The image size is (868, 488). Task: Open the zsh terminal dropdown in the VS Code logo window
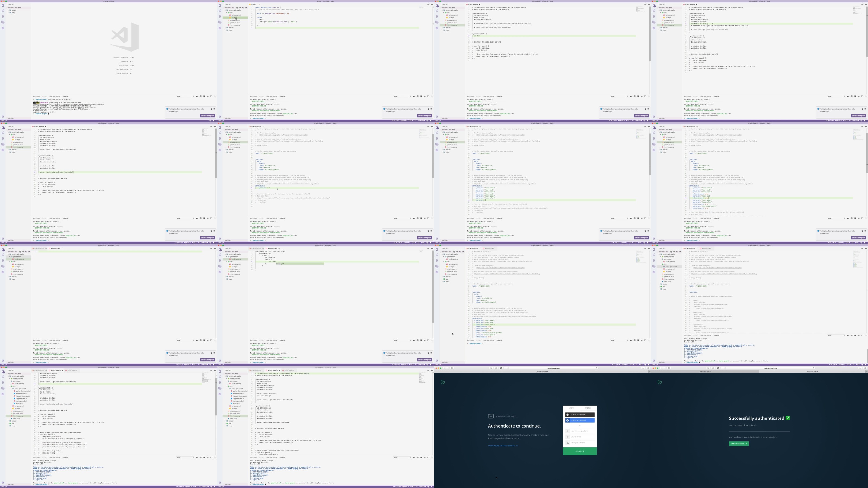185,96
